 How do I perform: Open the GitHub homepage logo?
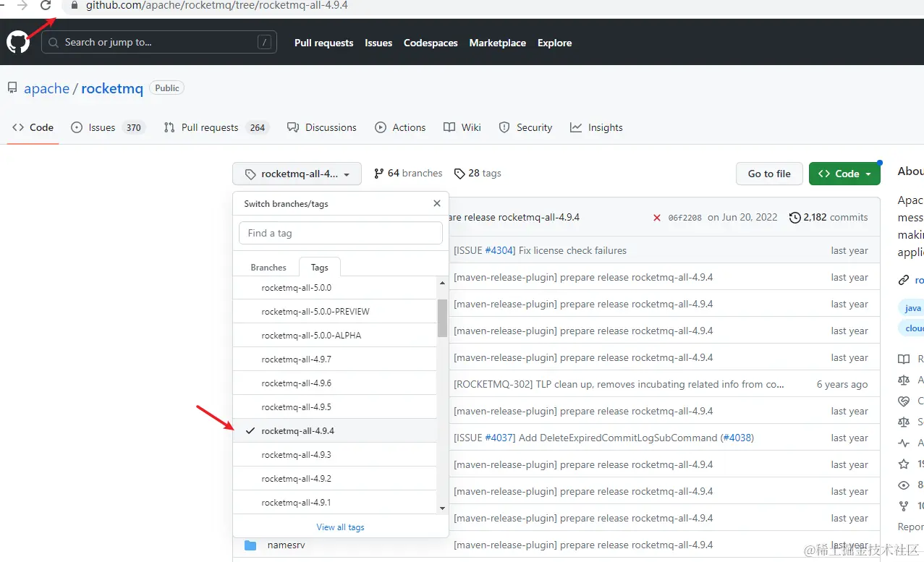click(x=18, y=42)
